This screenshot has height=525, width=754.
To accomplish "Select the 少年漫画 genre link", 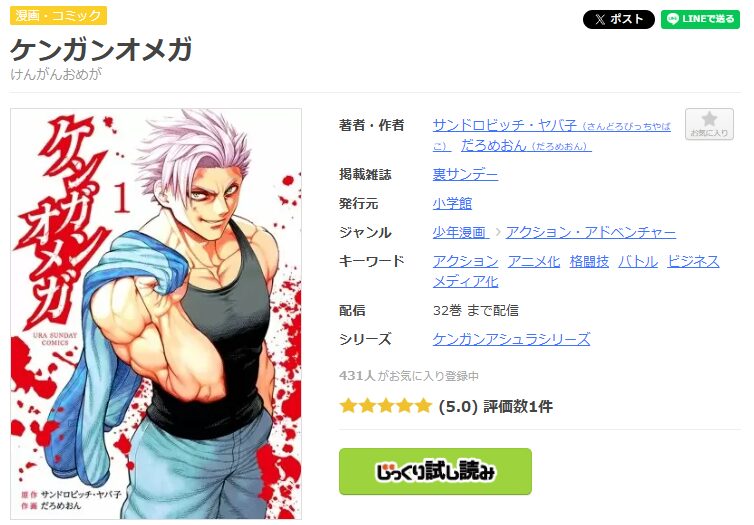I will point(459,233).
